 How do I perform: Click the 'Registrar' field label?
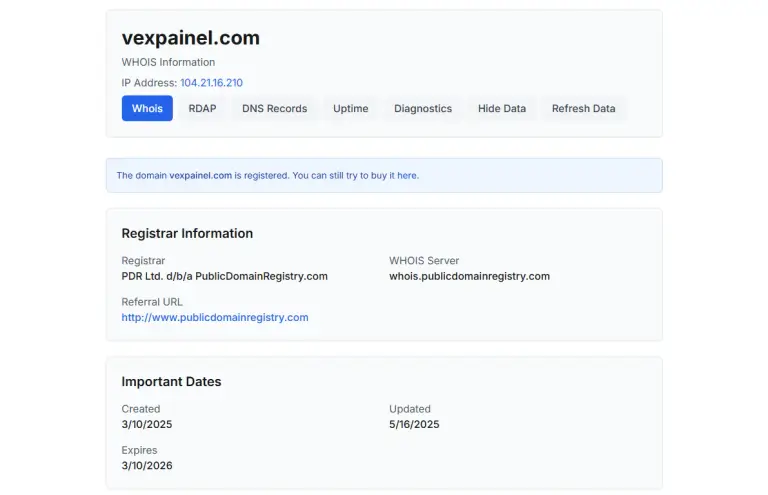pyautogui.click(x=143, y=260)
